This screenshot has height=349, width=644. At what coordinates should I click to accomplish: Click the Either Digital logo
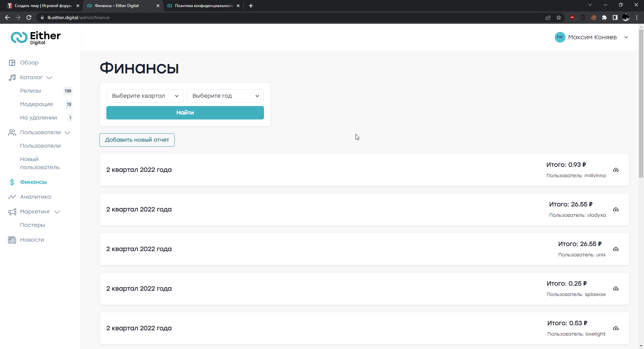(x=36, y=38)
